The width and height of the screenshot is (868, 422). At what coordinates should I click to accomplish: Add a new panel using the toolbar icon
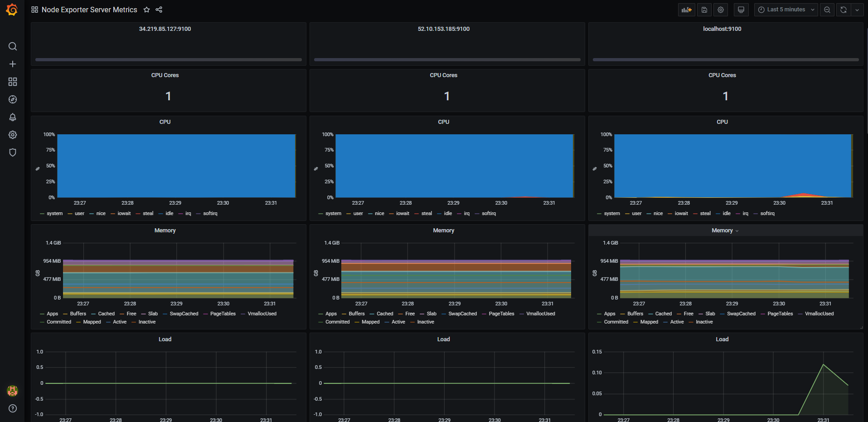pos(686,10)
